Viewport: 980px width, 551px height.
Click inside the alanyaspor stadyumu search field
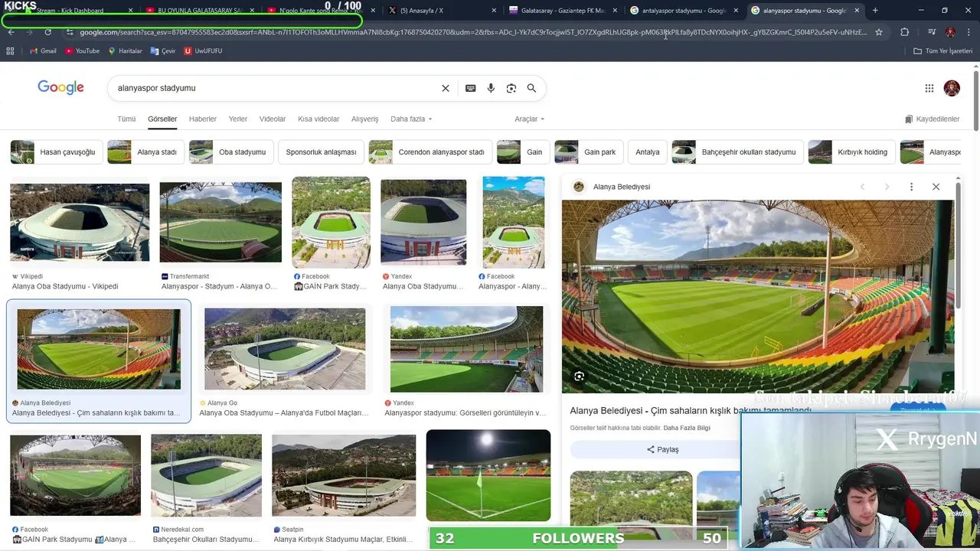(276, 88)
